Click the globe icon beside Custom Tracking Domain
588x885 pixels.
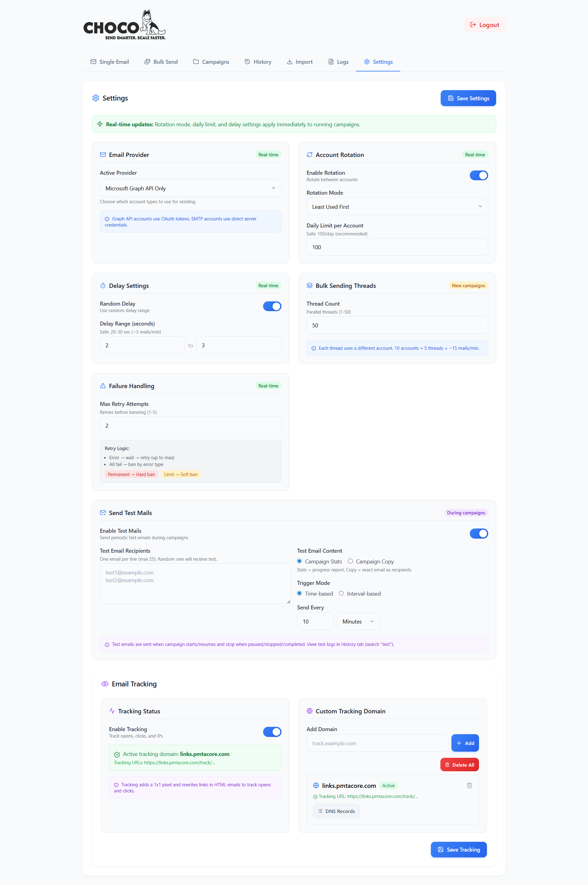309,711
